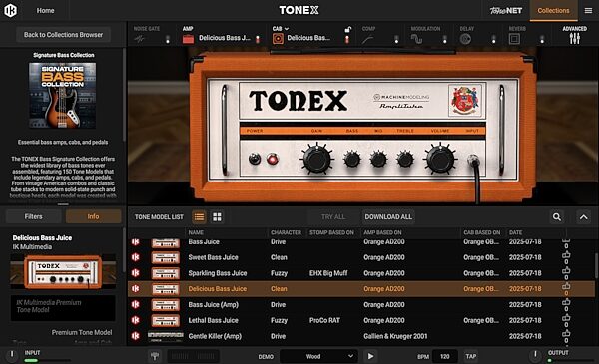Click the IK Multimedia logo icon
The image size is (599, 364).
click(x=10, y=10)
